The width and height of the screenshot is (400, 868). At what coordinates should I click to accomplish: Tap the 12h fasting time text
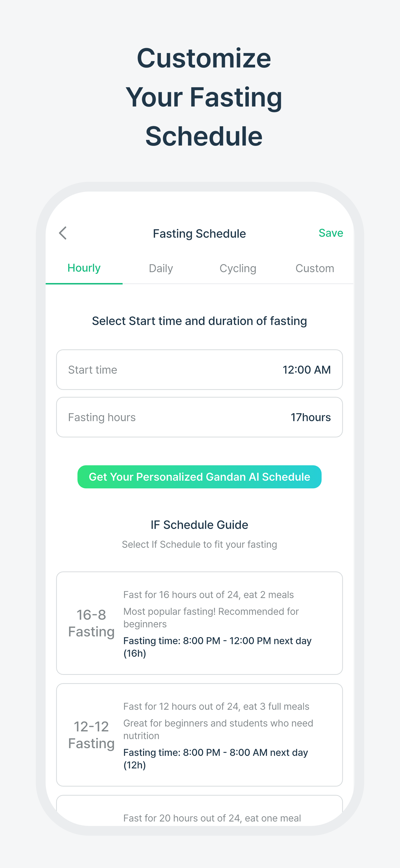pos(215,759)
